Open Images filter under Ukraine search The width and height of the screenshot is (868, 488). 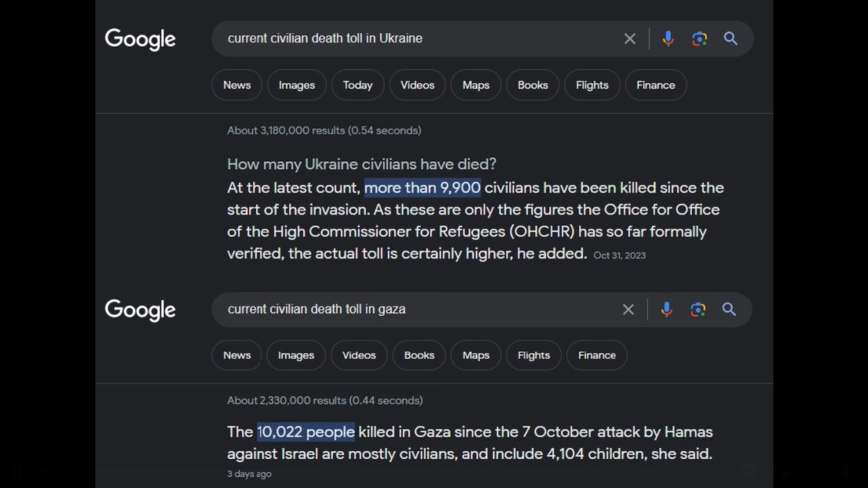(x=297, y=85)
